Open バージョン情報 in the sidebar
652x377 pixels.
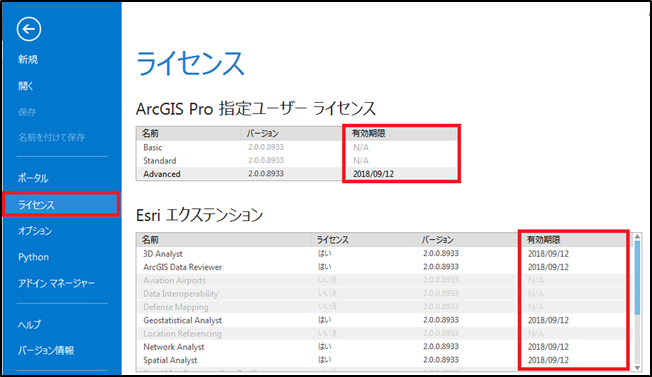(x=46, y=350)
